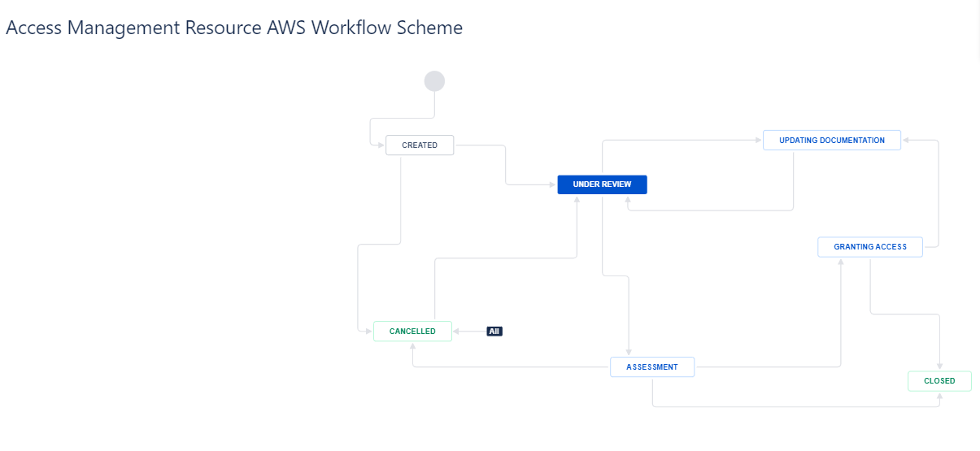Screen dimensions: 980x451
Task: Select the CANCELLED status node
Action: tap(412, 332)
